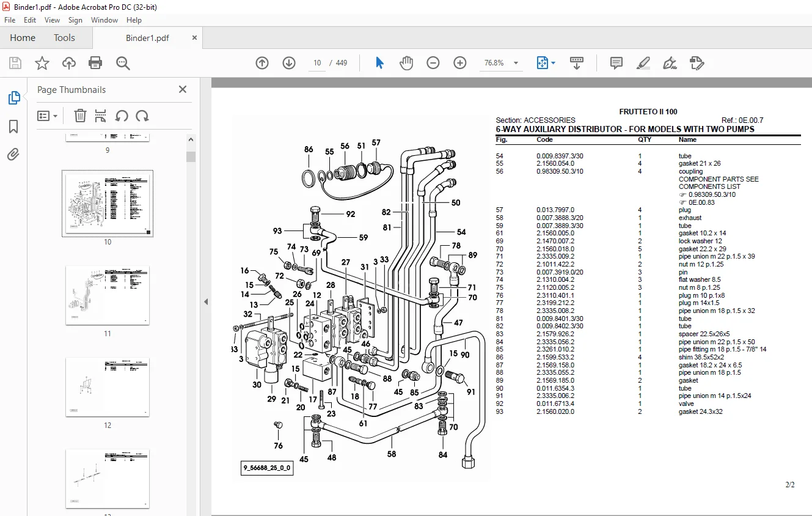
Task: Open the Help menu
Action: pos(134,20)
